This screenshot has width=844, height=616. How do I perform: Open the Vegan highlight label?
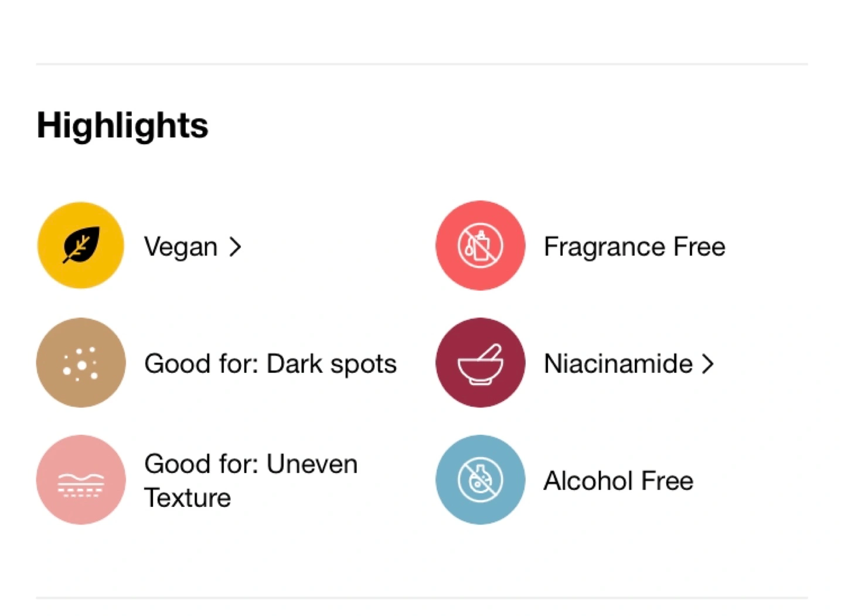point(181,247)
